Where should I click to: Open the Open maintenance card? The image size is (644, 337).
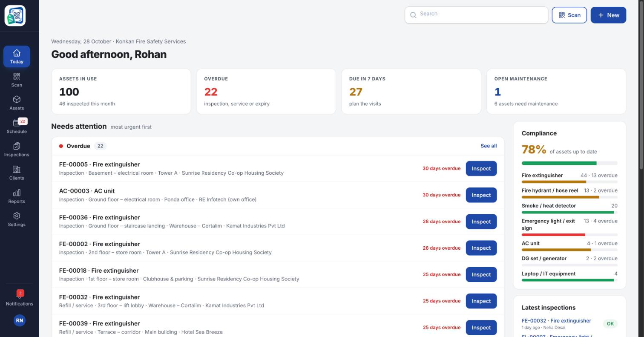(x=556, y=91)
